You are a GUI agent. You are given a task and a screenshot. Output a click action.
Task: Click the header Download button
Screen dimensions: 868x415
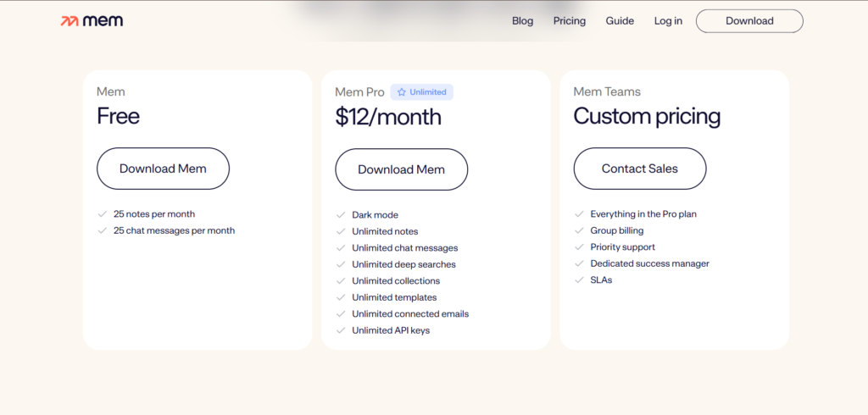pyautogui.click(x=749, y=21)
